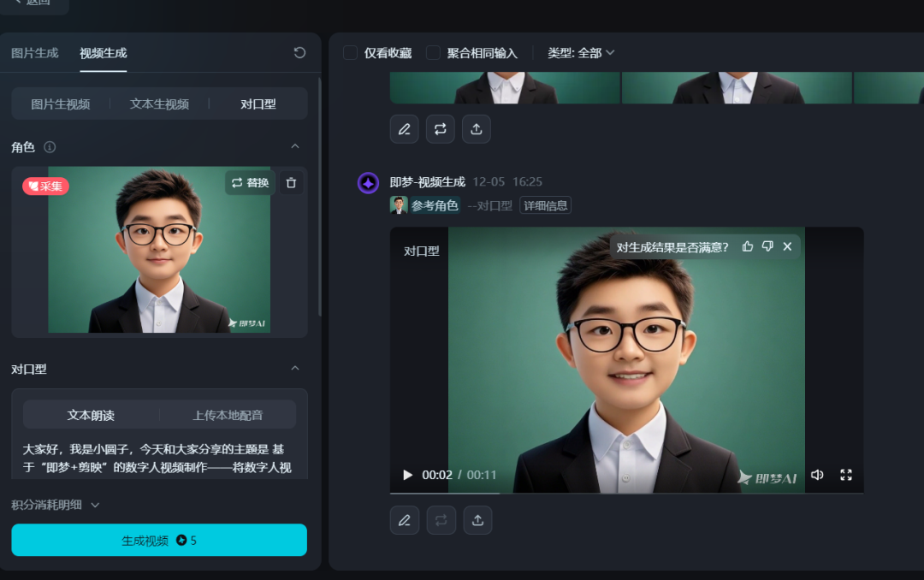Click thumbs up on the satisfaction prompt
This screenshot has width=924, height=580.
pos(748,246)
